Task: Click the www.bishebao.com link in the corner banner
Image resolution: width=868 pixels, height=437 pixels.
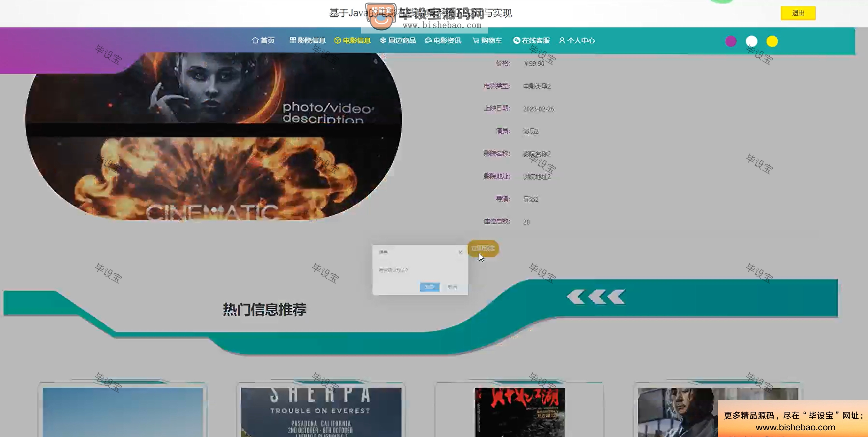Action: pyautogui.click(x=795, y=427)
